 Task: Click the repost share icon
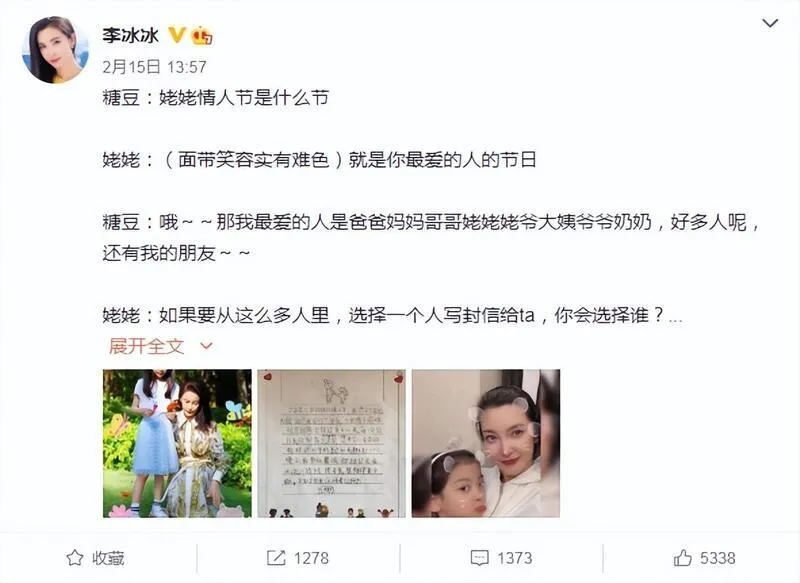click(x=276, y=557)
